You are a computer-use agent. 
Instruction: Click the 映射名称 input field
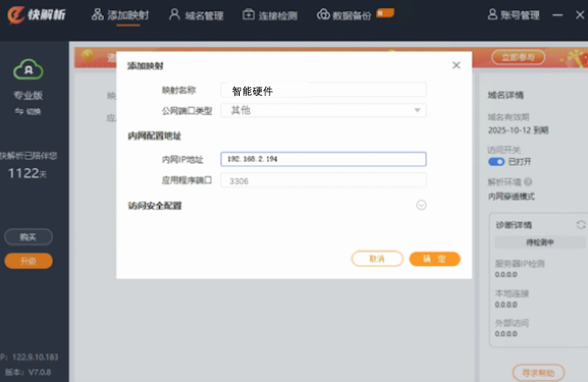pyautogui.click(x=323, y=90)
